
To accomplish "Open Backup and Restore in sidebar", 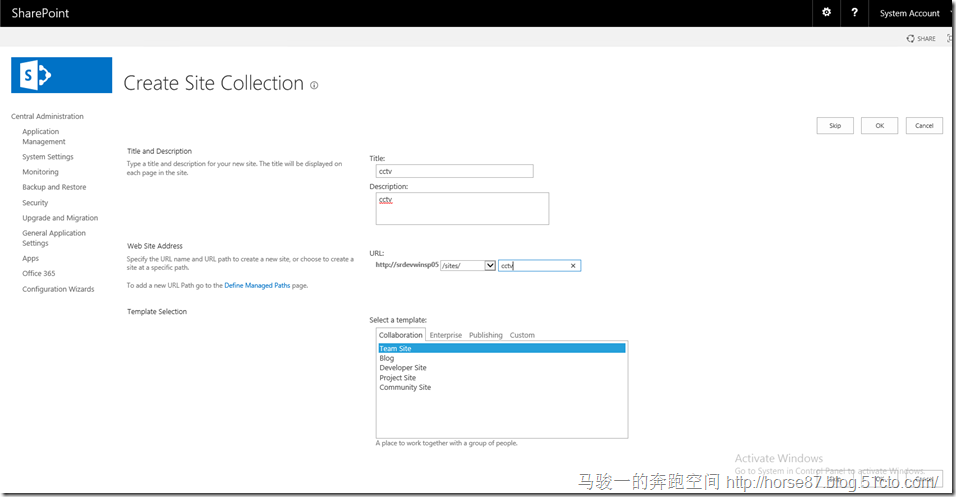I will point(54,187).
